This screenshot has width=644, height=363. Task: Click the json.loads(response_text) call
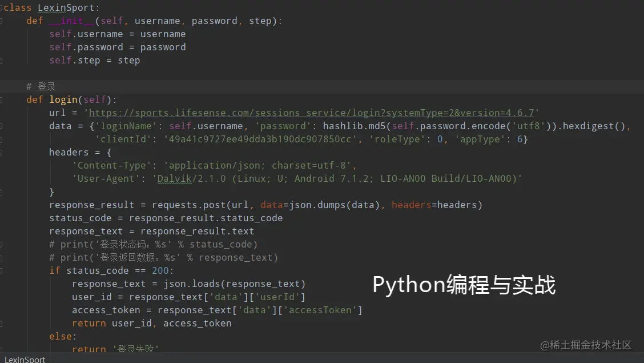(x=235, y=284)
